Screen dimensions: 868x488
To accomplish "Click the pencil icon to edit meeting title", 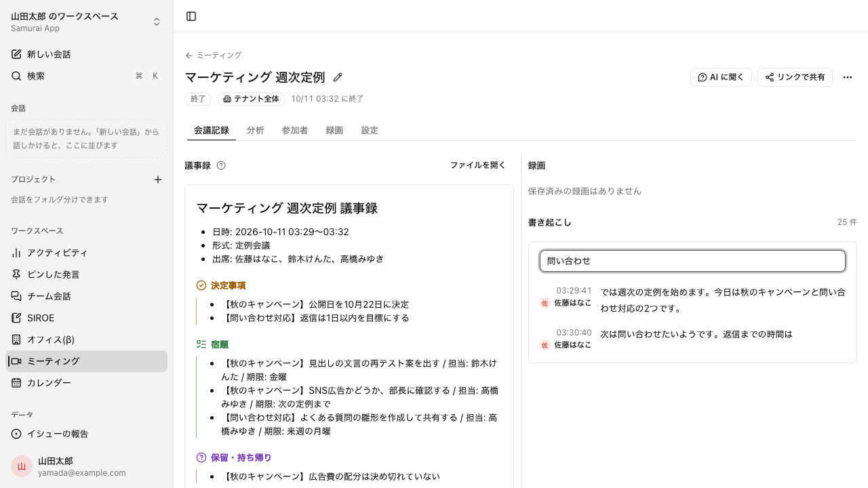I will click(x=338, y=77).
